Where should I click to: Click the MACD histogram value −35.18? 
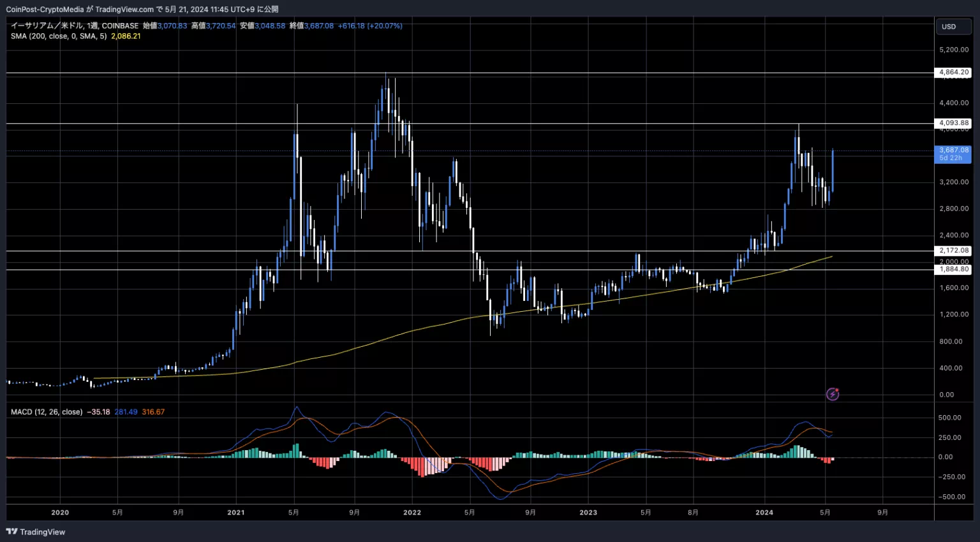[x=98, y=412]
